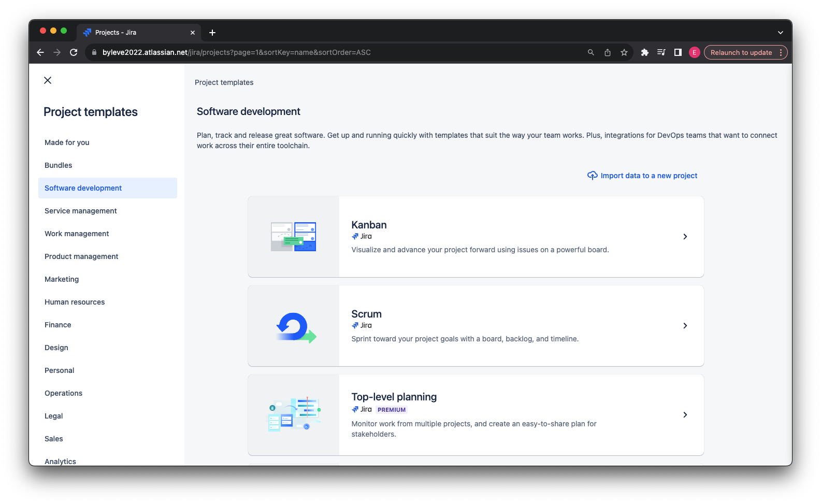Toggle the browser side panel icon
This screenshot has height=504, width=821.
tap(678, 52)
